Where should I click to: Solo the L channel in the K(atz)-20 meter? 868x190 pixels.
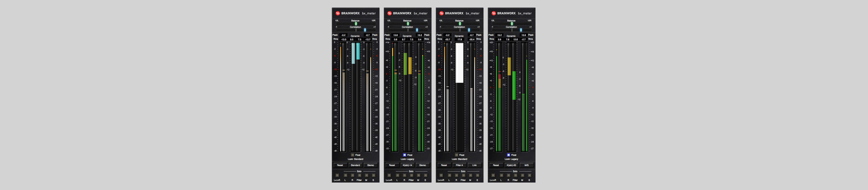(x=501, y=175)
